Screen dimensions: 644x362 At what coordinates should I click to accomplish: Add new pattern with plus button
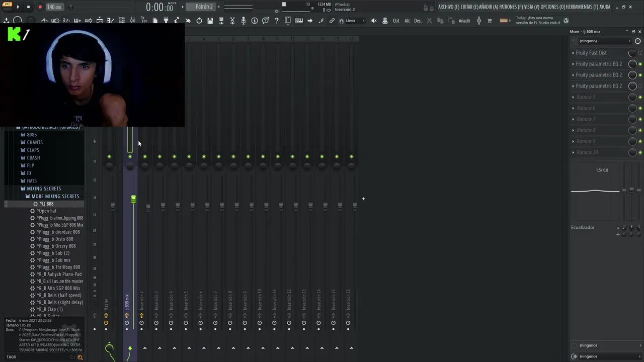click(219, 7)
